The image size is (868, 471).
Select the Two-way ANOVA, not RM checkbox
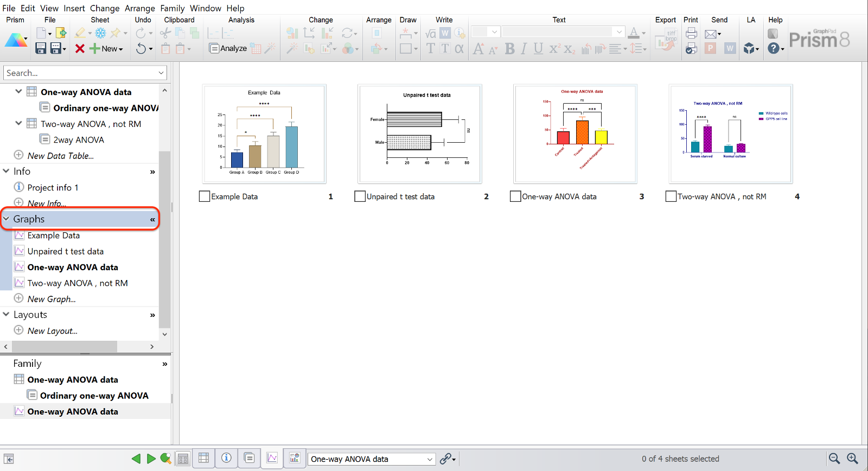pos(671,196)
